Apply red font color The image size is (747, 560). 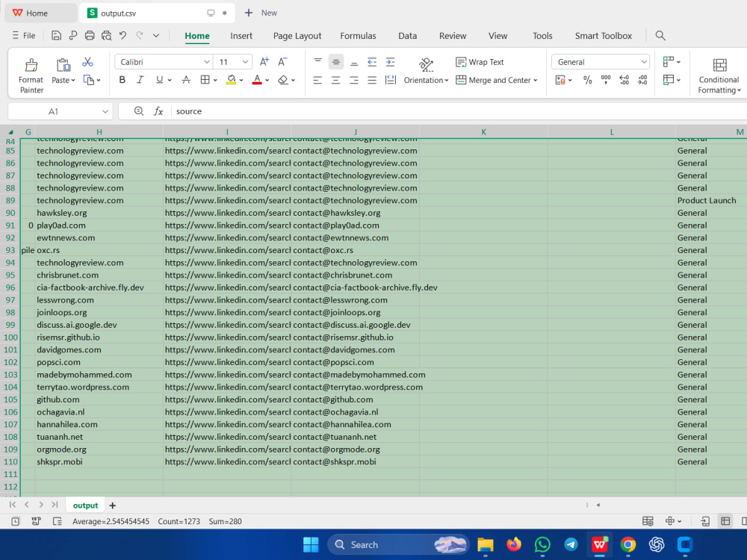(x=257, y=80)
